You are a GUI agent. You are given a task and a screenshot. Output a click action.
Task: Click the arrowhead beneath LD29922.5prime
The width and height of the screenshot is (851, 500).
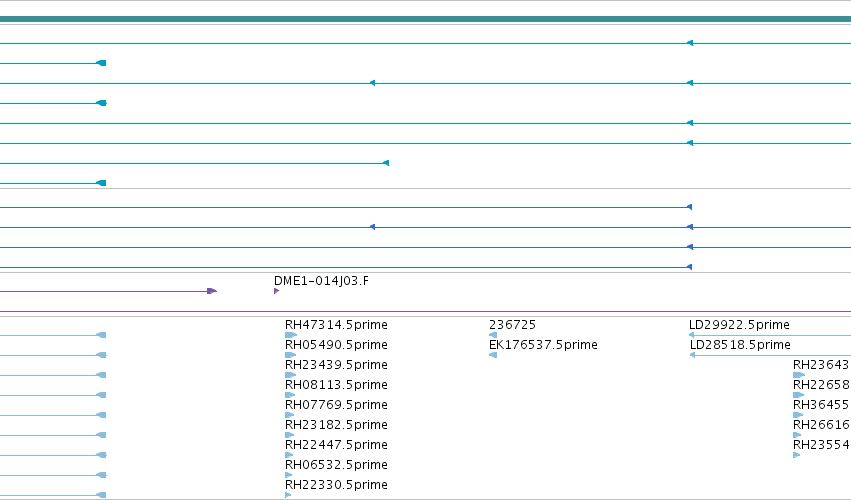(x=692, y=335)
